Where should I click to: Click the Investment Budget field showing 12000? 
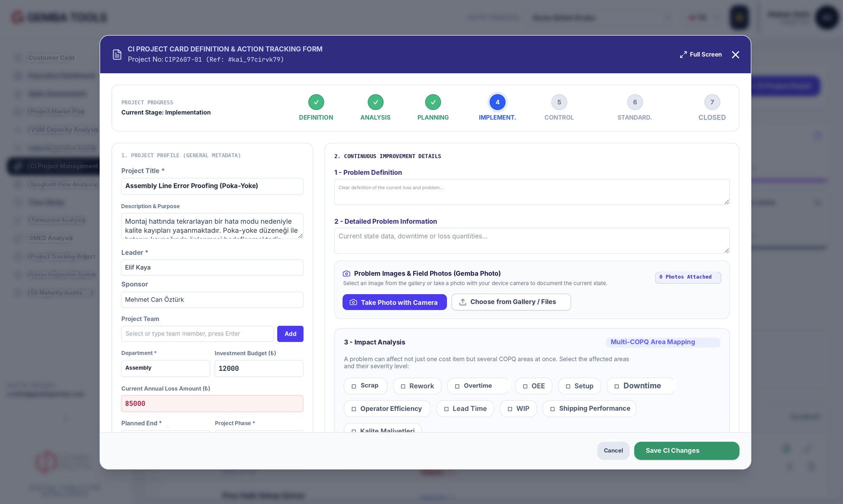(x=259, y=368)
